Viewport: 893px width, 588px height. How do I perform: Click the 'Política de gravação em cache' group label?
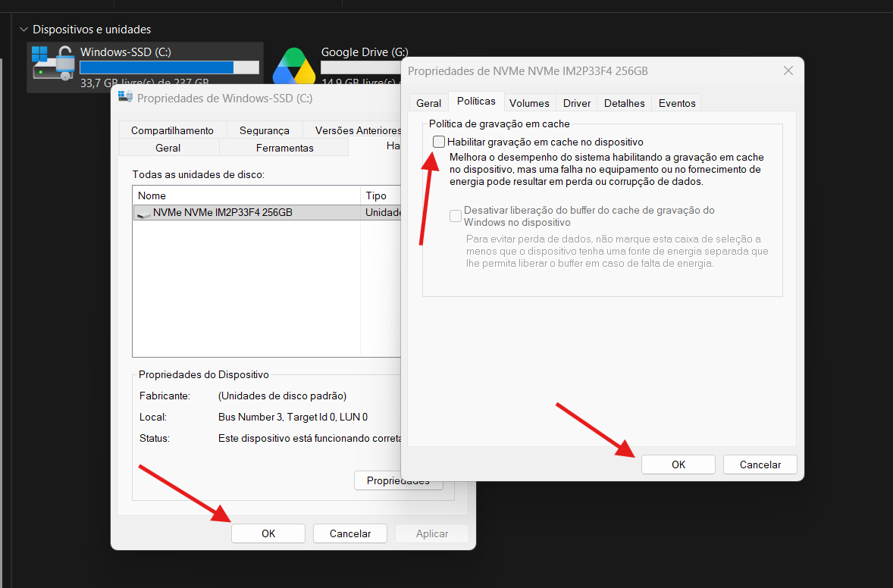pyautogui.click(x=499, y=124)
